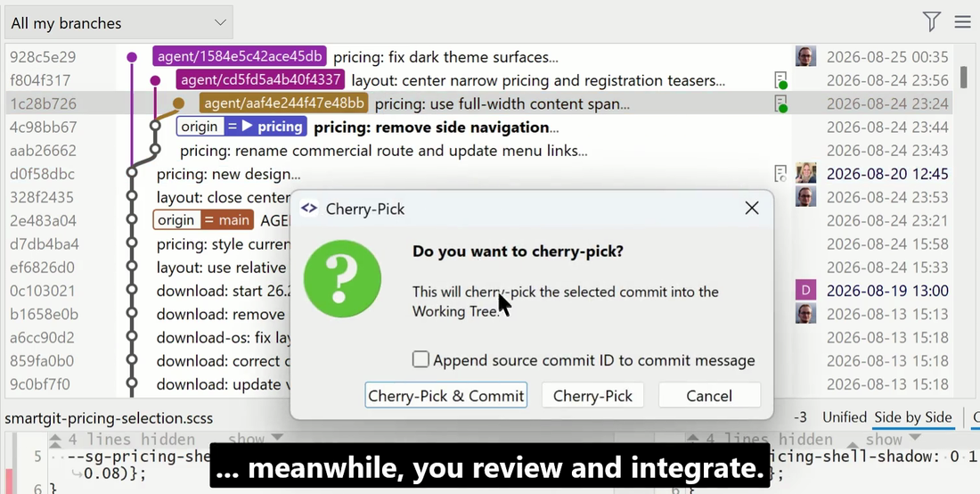Click file name smartgit-pricing-selection.scss
The width and height of the screenshot is (980, 494).
click(x=109, y=417)
